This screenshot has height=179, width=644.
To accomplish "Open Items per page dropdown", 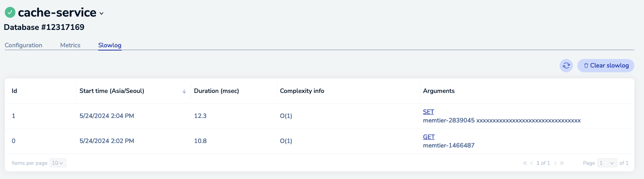I will click(58, 163).
